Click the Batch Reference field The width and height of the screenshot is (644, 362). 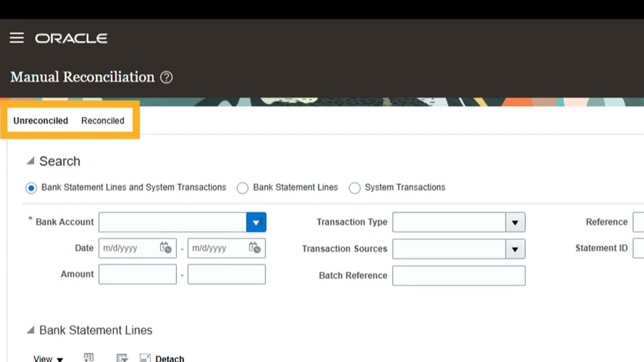point(459,276)
